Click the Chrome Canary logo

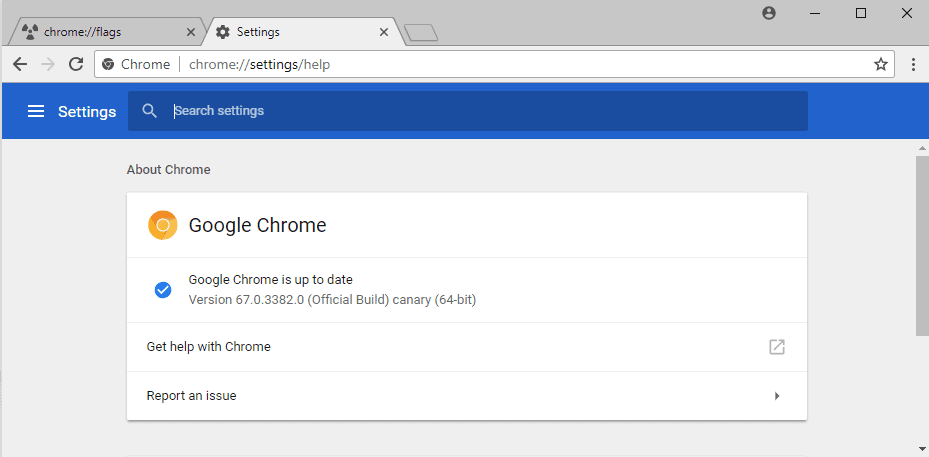click(x=162, y=225)
